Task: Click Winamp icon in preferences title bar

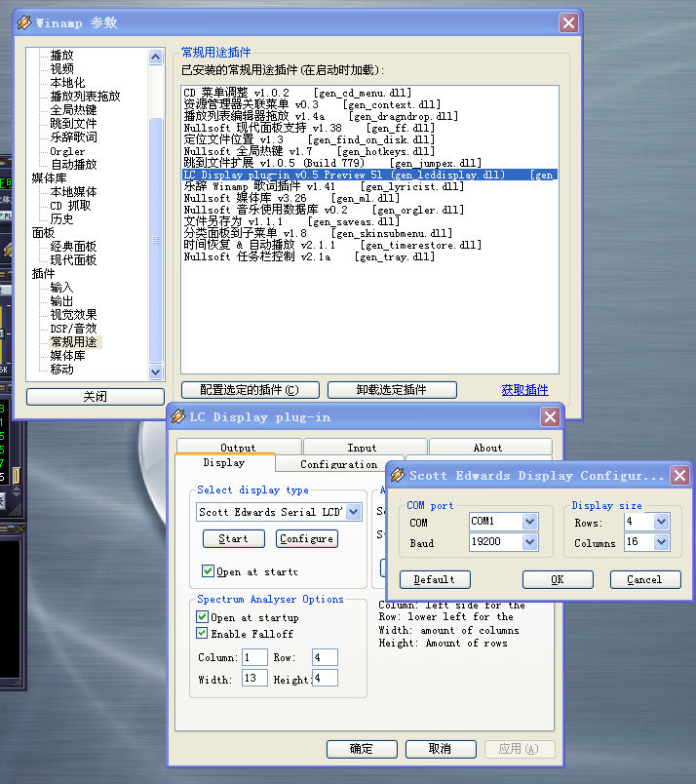Action: (x=24, y=22)
